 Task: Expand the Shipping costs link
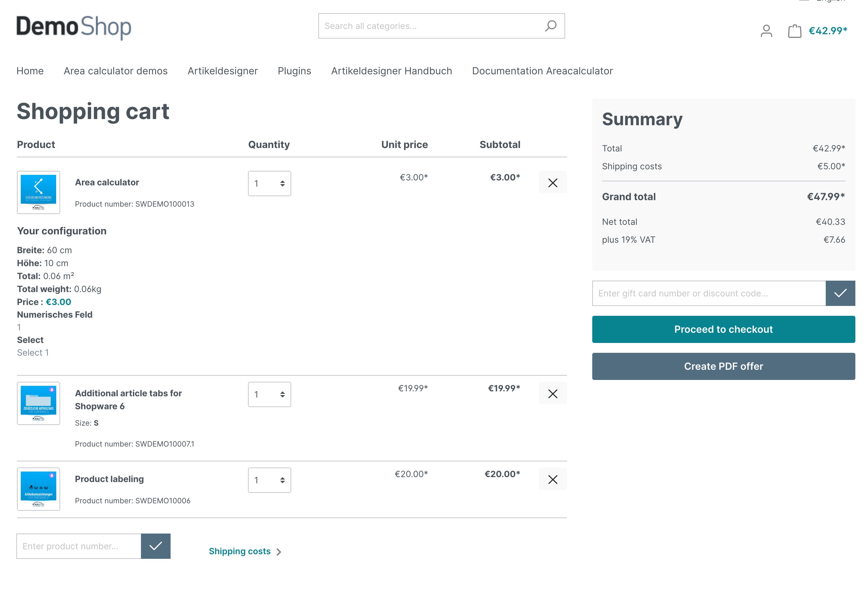click(245, 551)
